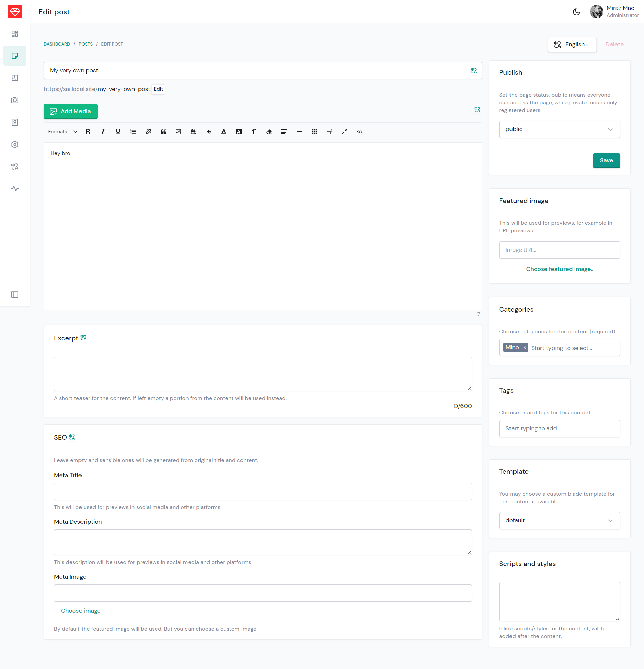Open the public status dropdown
This screenshot has width=644, height=669.
pos(559,129)
